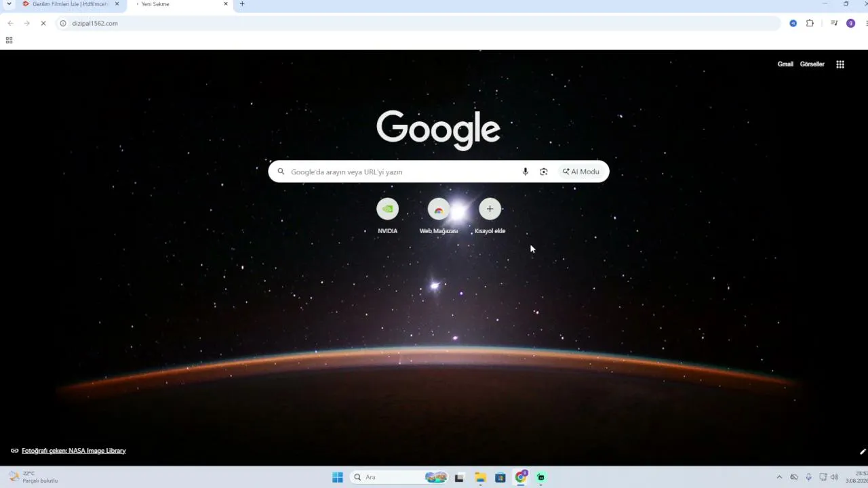Start voice search with microphone
868x488 pixels.
click(x=525, y=171)
